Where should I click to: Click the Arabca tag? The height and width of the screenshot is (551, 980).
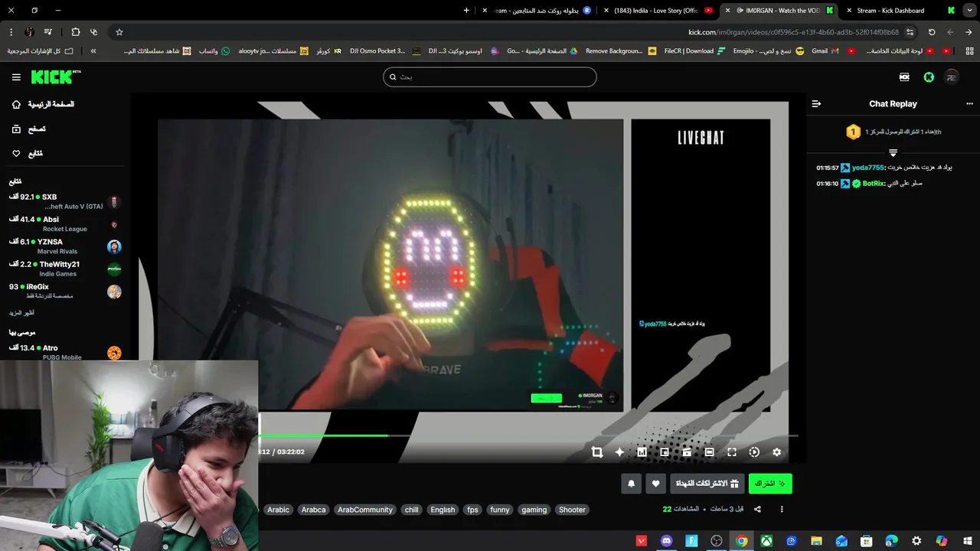pyautogui.click(x=313, y=510)
